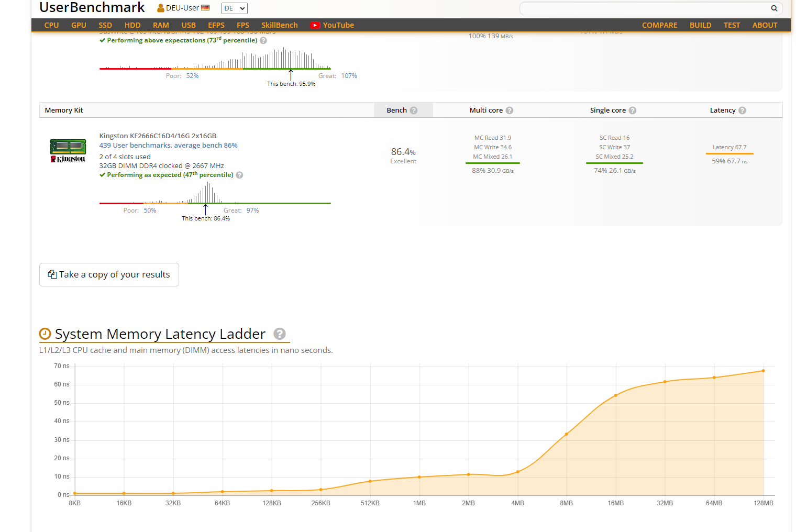Image resolution: width=807 pixels, height=532 pixels.
Task: Open the CPU menu
Action: (x=51, y=25)
